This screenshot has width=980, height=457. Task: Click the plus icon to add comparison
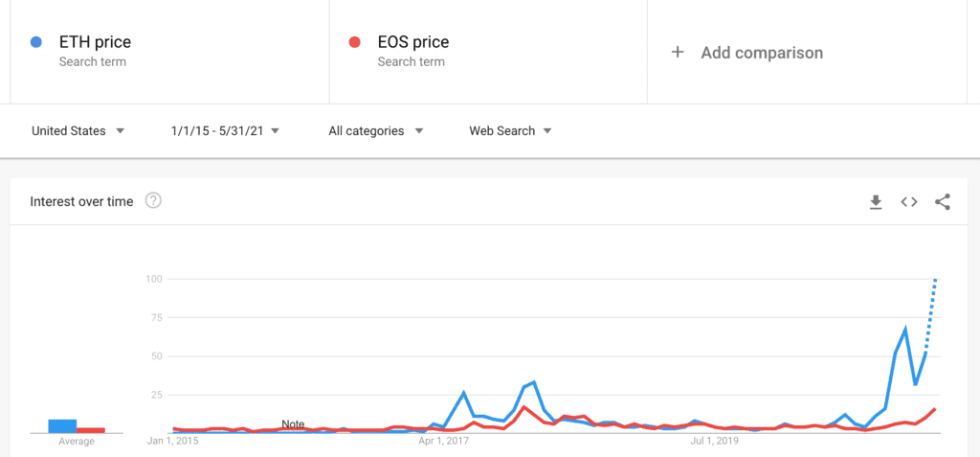click(678, 52)
